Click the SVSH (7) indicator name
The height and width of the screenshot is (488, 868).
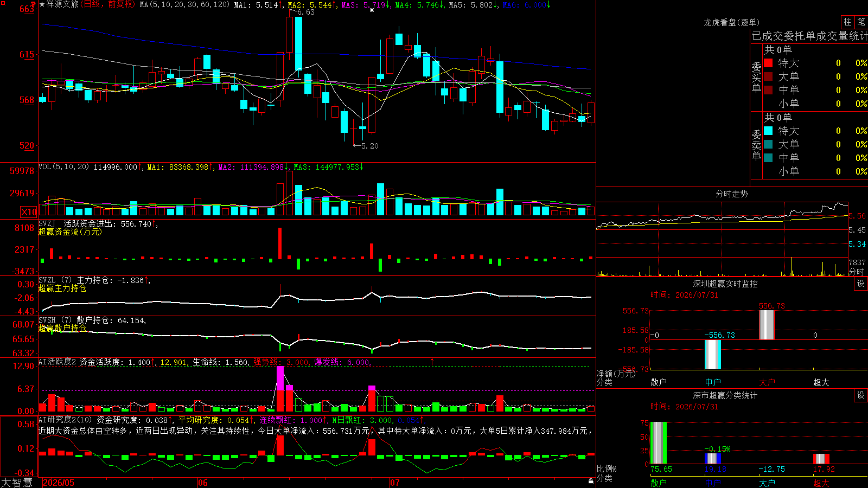pos(55,320)
